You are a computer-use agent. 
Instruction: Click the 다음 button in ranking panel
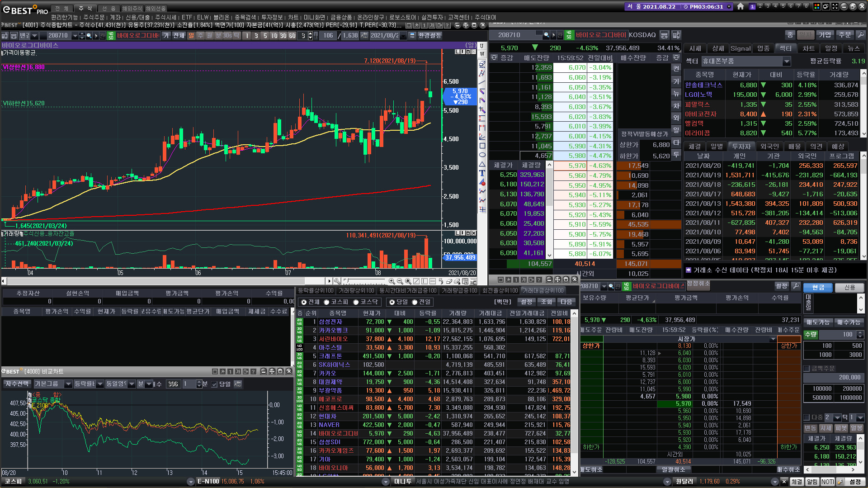(566, 302)
